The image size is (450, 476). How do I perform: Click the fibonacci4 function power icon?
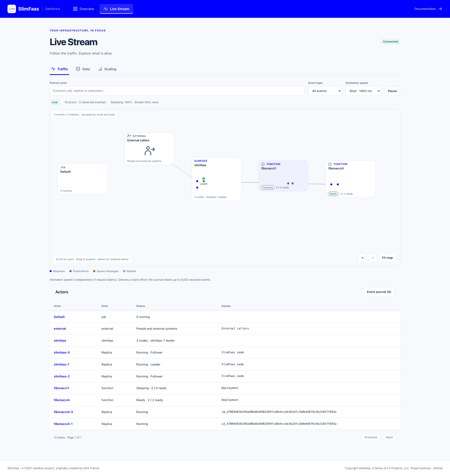pyautogui.click(x=330, y=164)
